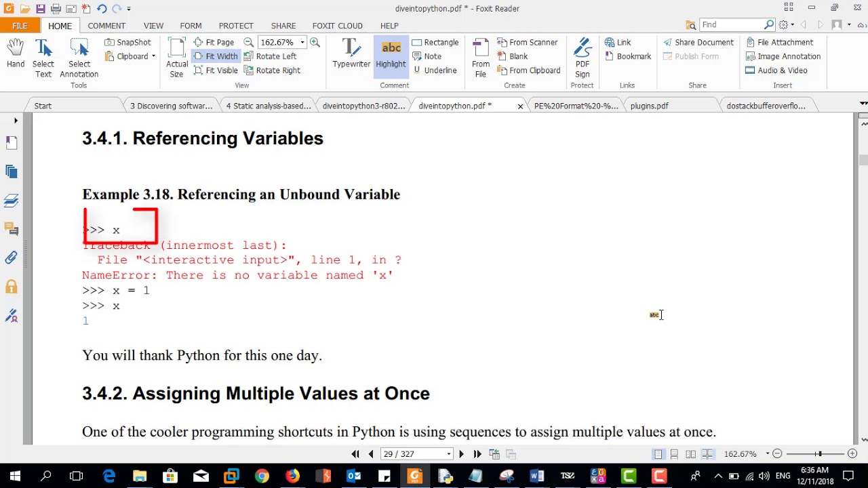Open the plugins.pdf document tab

(649, 106)
